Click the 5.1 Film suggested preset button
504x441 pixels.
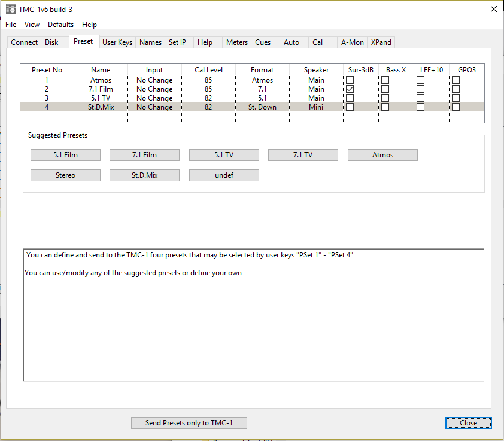pos(66,155)
